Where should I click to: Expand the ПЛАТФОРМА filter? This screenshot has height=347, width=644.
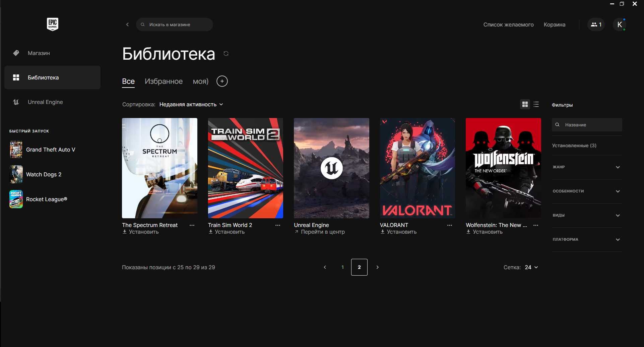587,239
